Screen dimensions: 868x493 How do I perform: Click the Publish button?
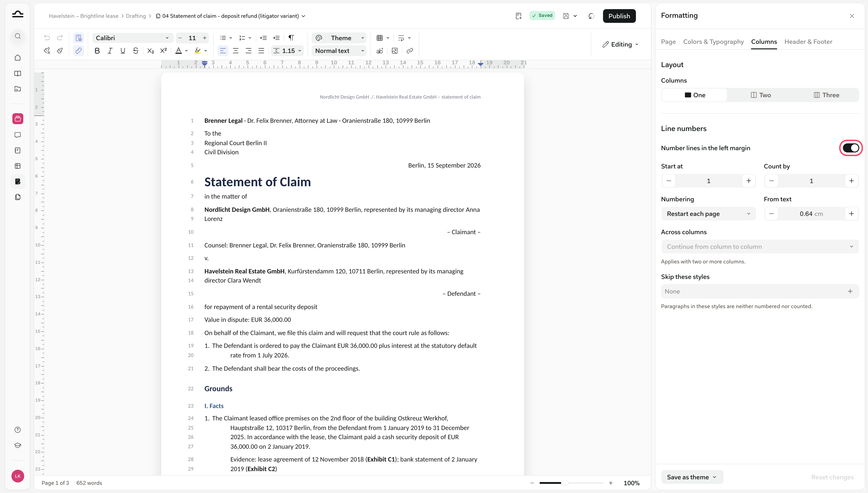coord(619,16)
